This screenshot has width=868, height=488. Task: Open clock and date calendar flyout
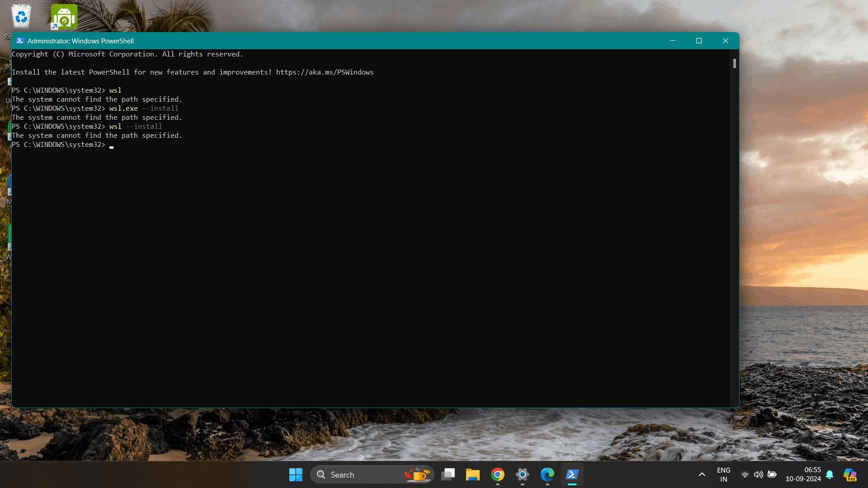803,474
